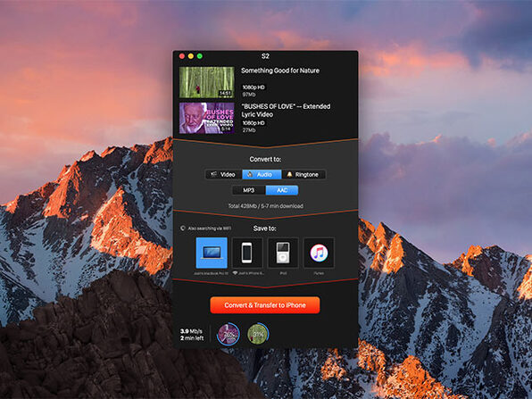Choose the Ringtone conversion option
The width and height of the screenshot is (532, 399).
click(303, 174)
